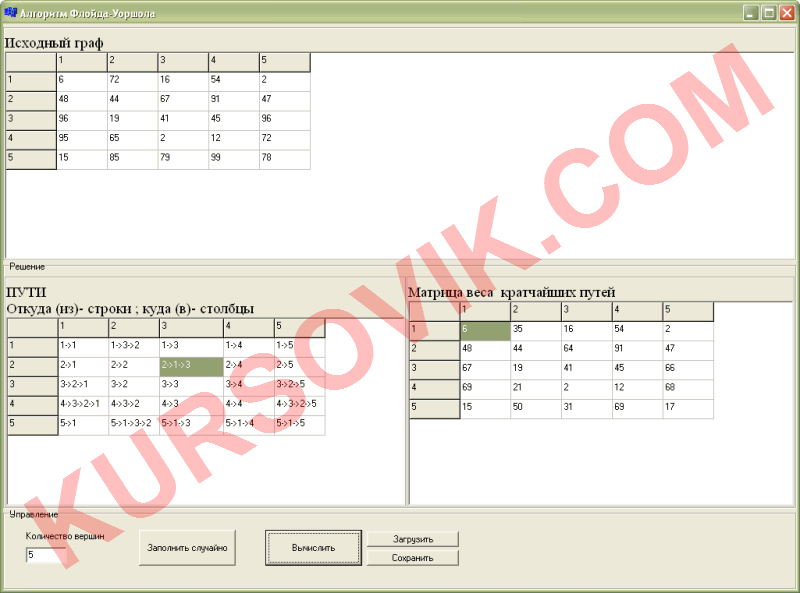Viewport: 800px width, 593px height.
Task: Click the Заполнить случайно button
Action: (187, 548)
